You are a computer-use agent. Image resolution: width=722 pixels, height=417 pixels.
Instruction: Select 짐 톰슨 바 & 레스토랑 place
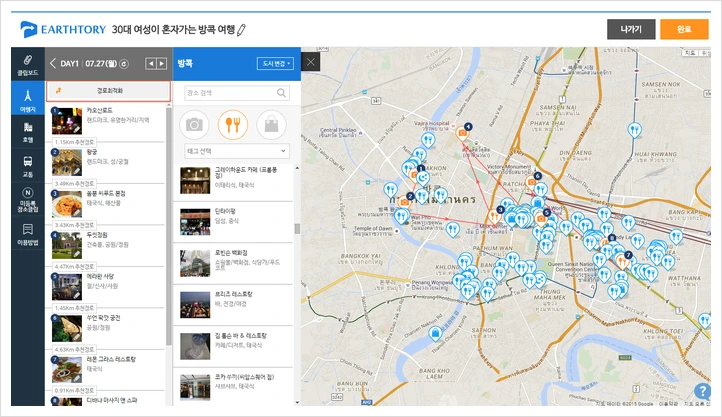(x=233, y=346)
